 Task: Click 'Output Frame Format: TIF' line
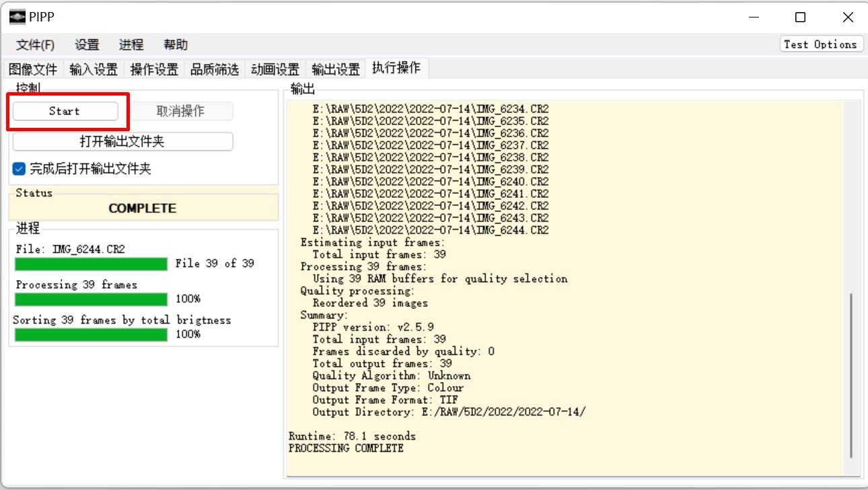(385, 400)
